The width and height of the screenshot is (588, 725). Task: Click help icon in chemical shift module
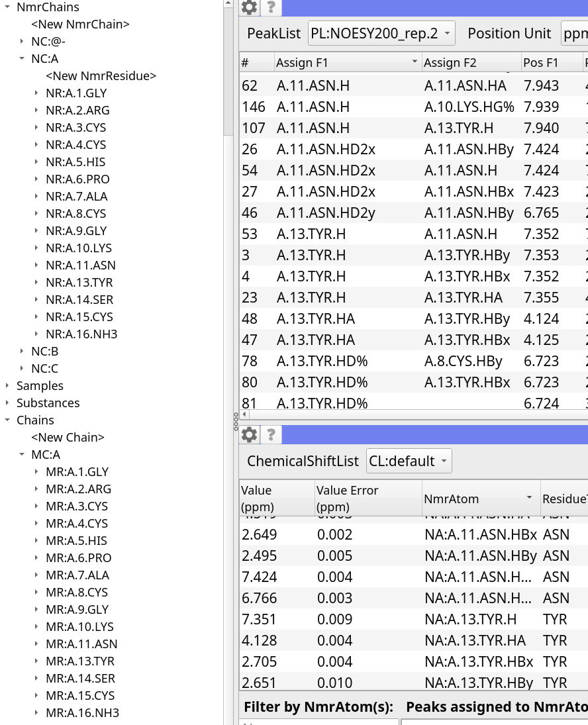pyautogui.click(x=271, y=434)
